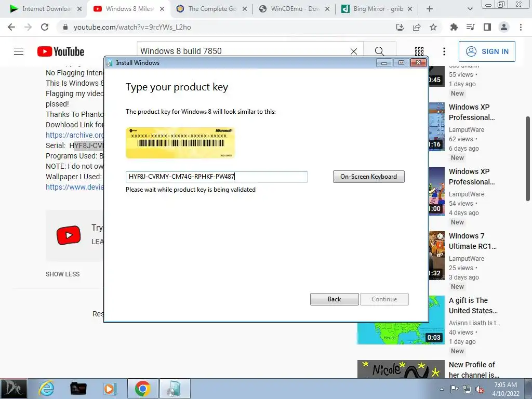This screenshot has width=532, height=399.
Task: Open the YouTube apps grid icon
Action: point(419,51)
